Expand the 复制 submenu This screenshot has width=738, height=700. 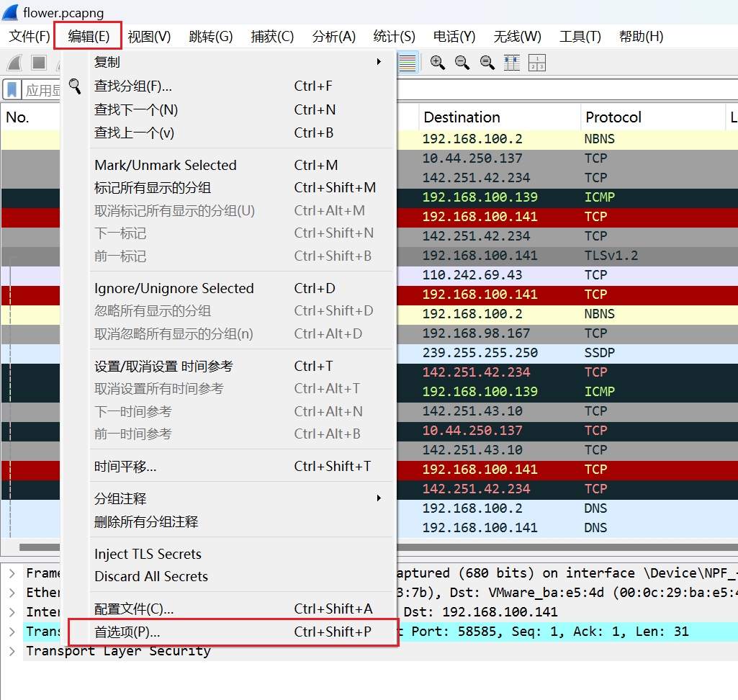[238, 63]
